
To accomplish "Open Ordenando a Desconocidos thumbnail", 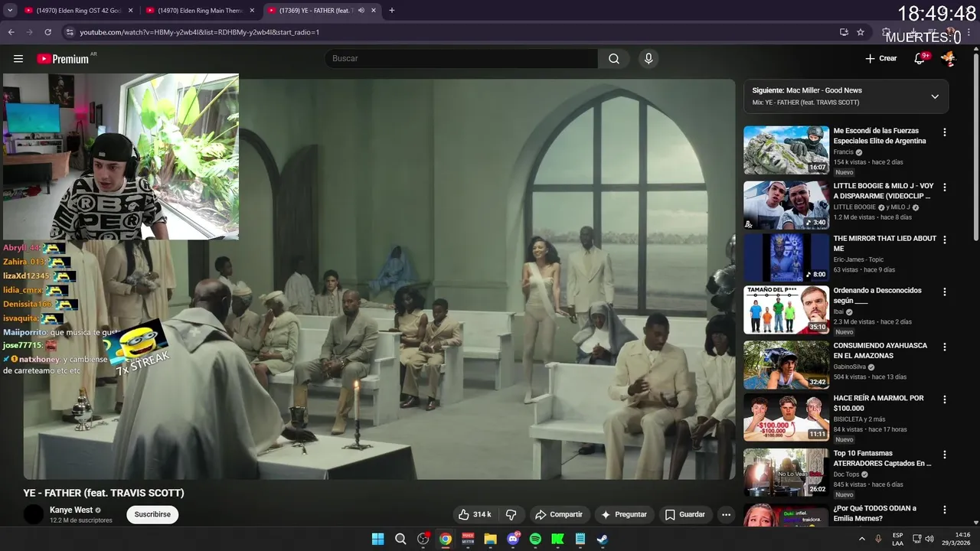I will pyautogui.click(x=786, y=310).
